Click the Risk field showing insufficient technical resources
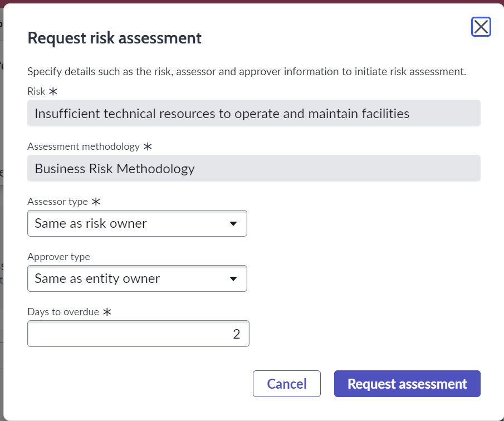The image size is (504, 421). coord(253,113)
